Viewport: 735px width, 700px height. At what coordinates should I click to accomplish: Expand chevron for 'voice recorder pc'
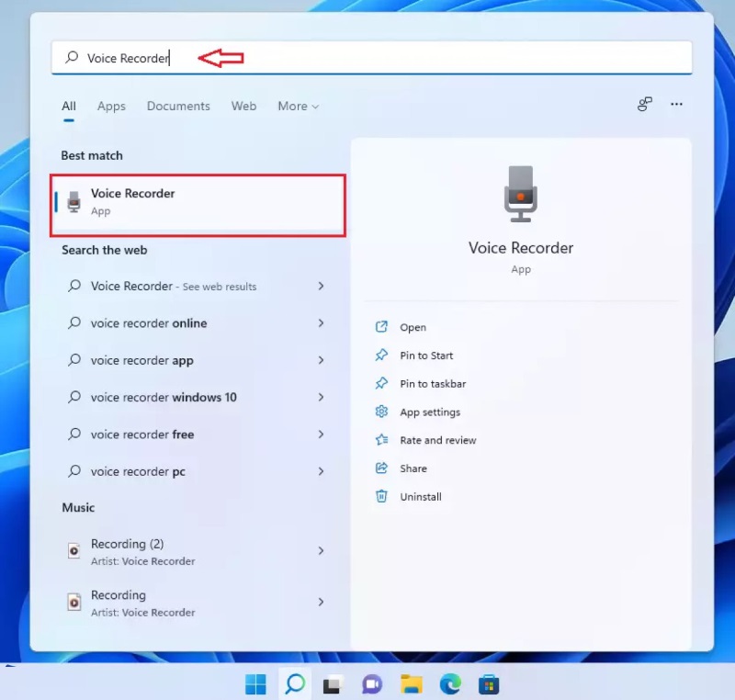point(321,471)
